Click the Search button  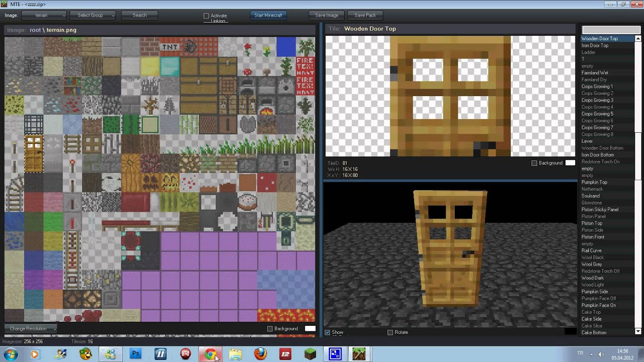(139, 16)
